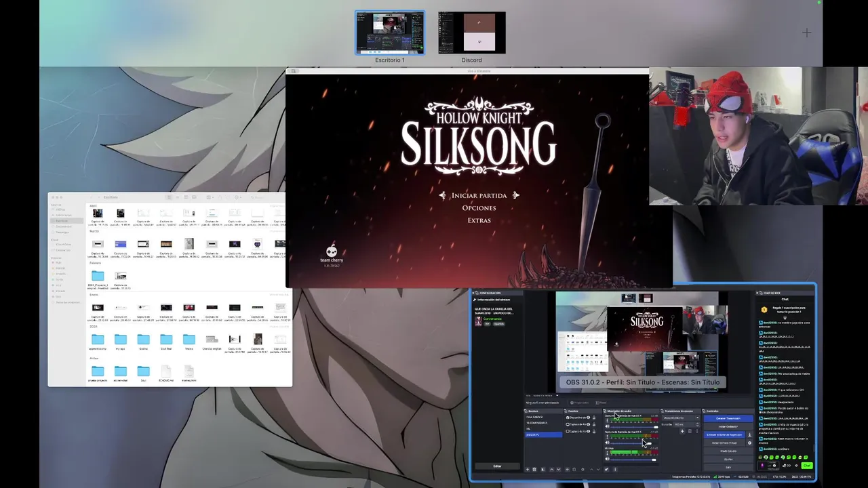Image resolution: width=868 pixels, height=488 pixels.
Task: Open the scene transition type dropdown
Action: [682, 418]
